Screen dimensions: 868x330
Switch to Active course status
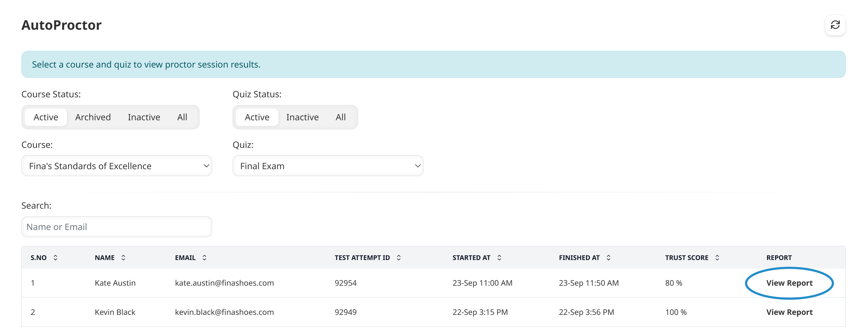pos(46,117)
